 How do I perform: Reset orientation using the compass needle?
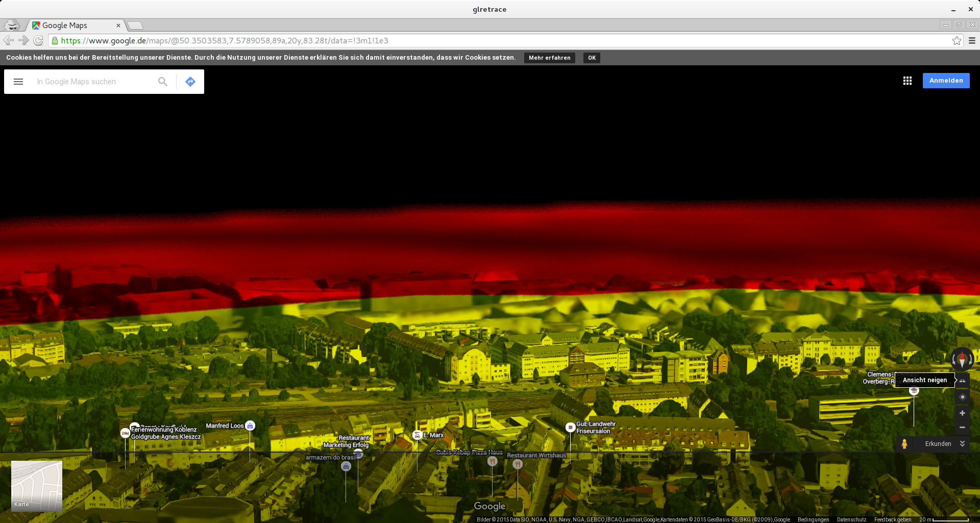(962, 359)
